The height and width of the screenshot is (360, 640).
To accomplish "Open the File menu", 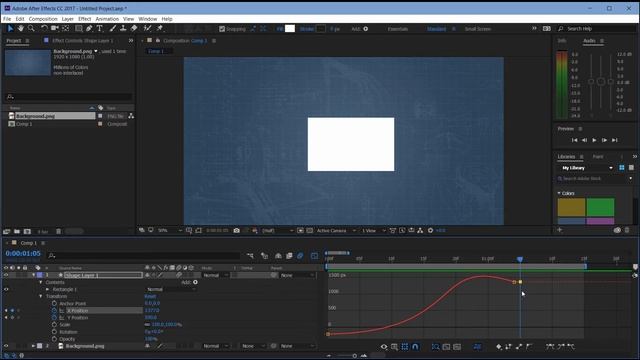I will click(x=7, y=19).
